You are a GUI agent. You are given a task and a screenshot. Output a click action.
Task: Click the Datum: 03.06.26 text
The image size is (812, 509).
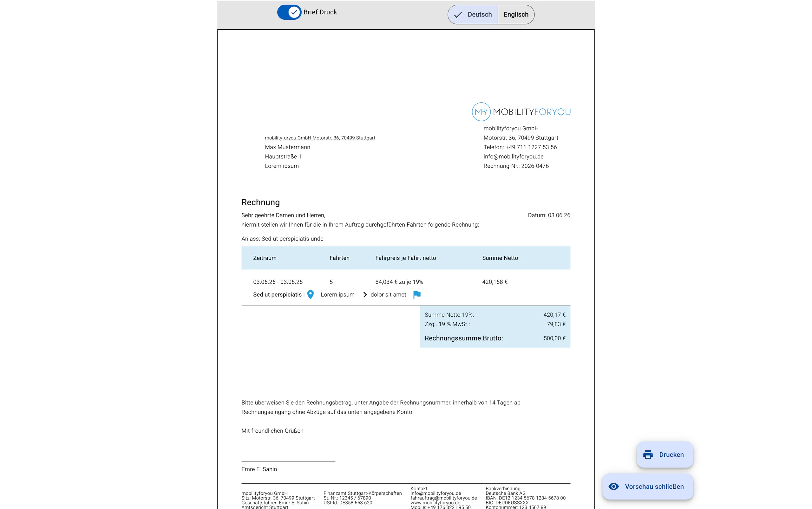549,215
